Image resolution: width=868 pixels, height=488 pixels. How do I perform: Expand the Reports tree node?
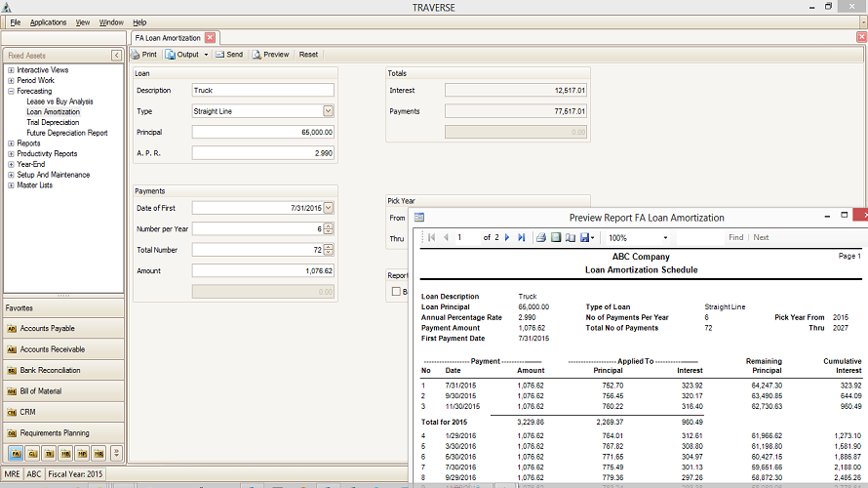11,143
